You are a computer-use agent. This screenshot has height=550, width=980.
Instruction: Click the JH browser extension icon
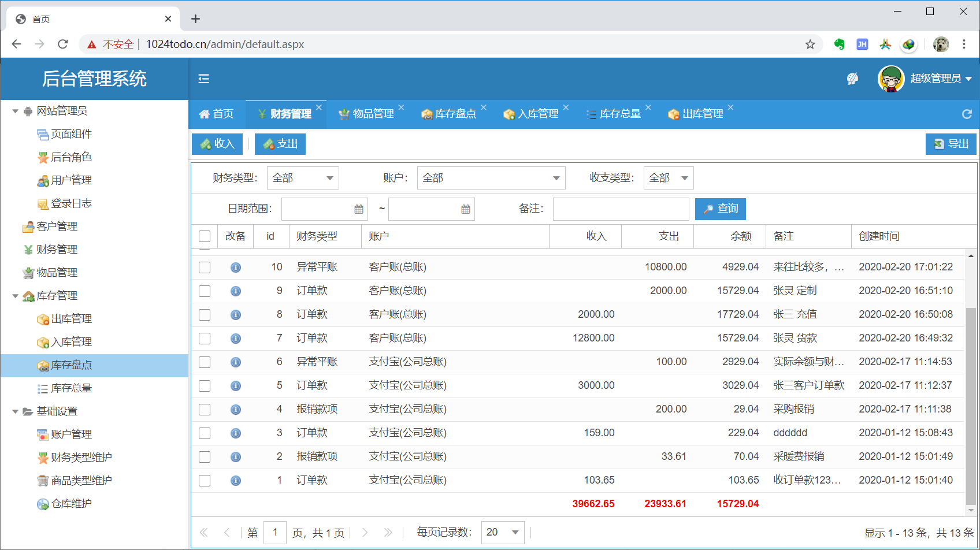tap(862, 44)
